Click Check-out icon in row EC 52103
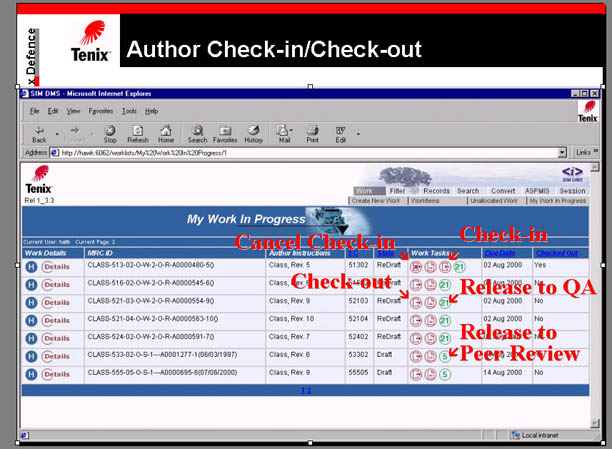Viewport: 612px width, 449px height. [416, 303]
